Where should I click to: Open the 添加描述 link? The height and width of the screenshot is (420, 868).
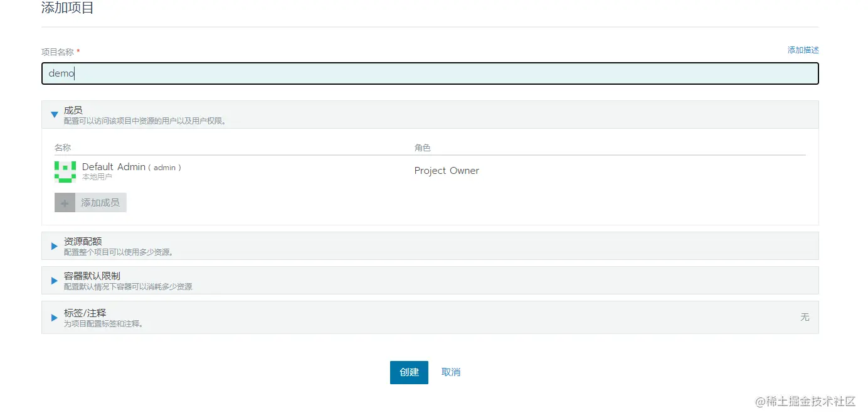tap(803, 50)
